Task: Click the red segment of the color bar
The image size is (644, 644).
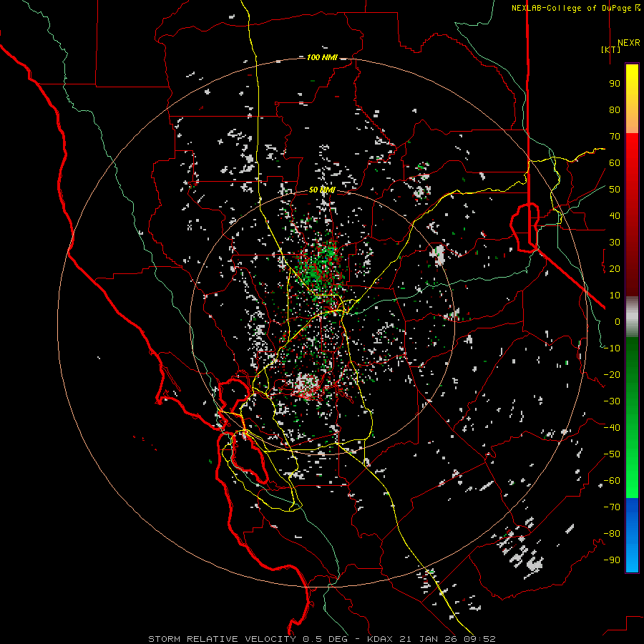Action: point(632,215)
